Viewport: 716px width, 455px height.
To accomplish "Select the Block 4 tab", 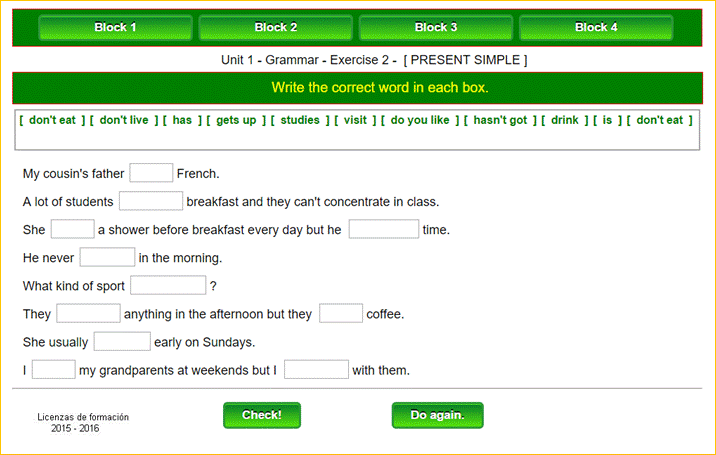I will (x=596, y=27).
